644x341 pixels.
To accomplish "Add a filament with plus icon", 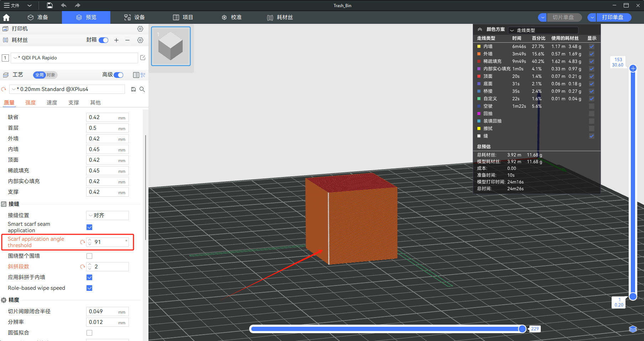I will tap(116, 40).
